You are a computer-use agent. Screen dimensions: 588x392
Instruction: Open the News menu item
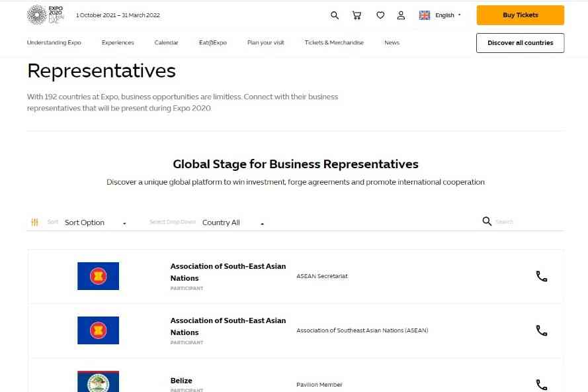(x=392, y=42)
